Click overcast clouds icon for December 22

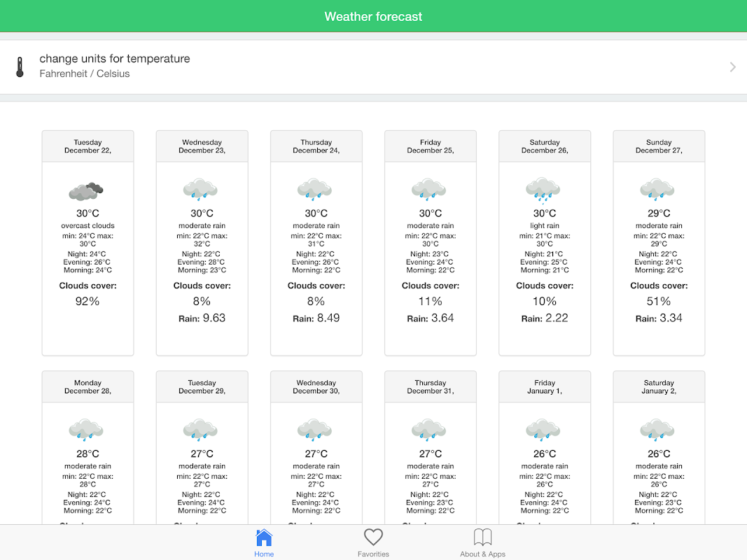pyautogui.click(x=85, y=191)
